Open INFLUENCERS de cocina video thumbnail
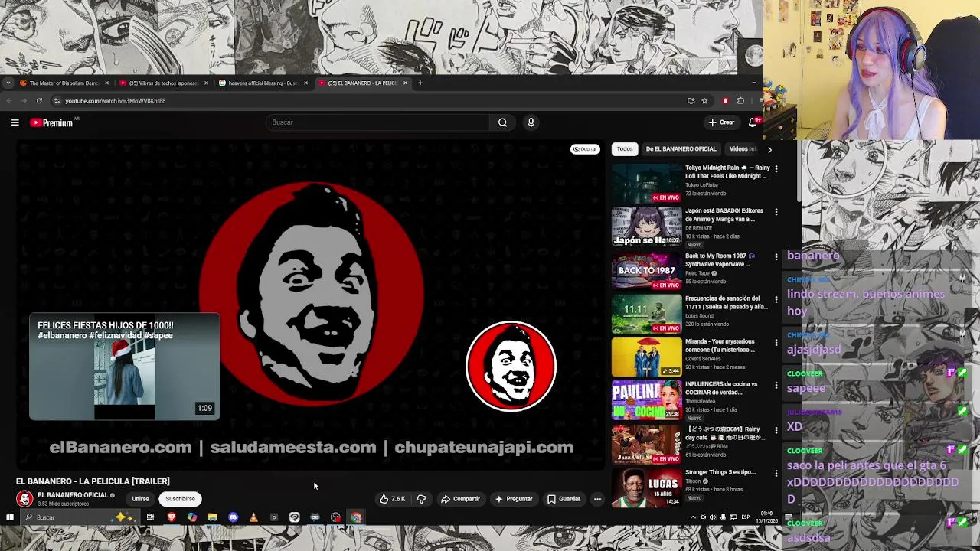The height and width of the screenshot is (551, 980). click(x=646, y=401)
